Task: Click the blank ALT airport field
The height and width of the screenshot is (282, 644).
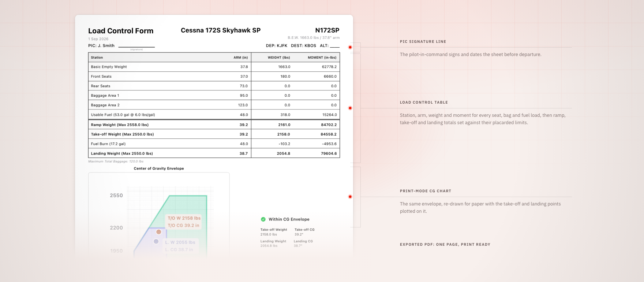Action: [x=334, y=46]
